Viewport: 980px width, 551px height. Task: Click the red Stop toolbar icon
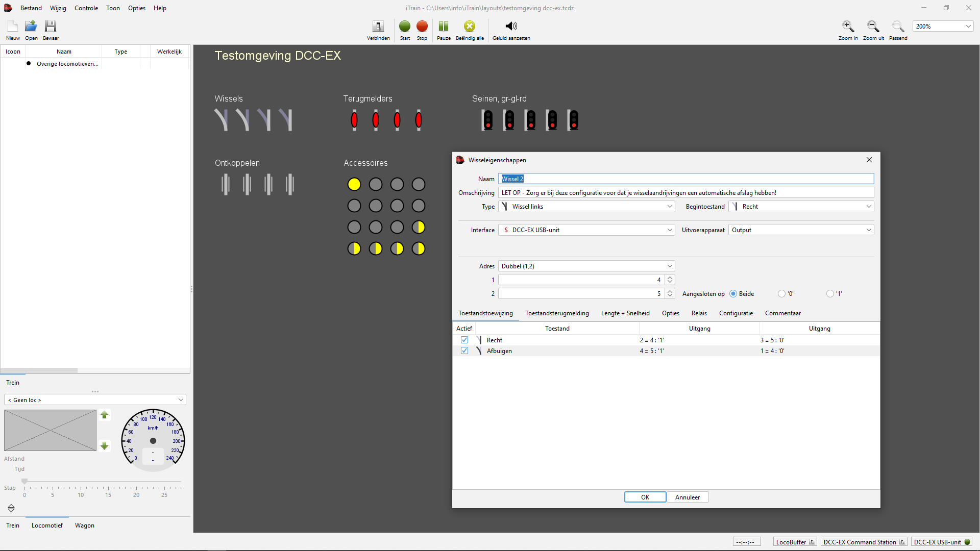tap(422, 27)
